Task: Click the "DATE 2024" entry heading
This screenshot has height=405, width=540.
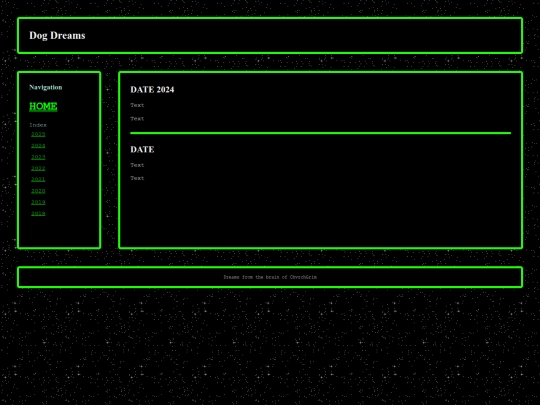Action: [x=152, y=90]
